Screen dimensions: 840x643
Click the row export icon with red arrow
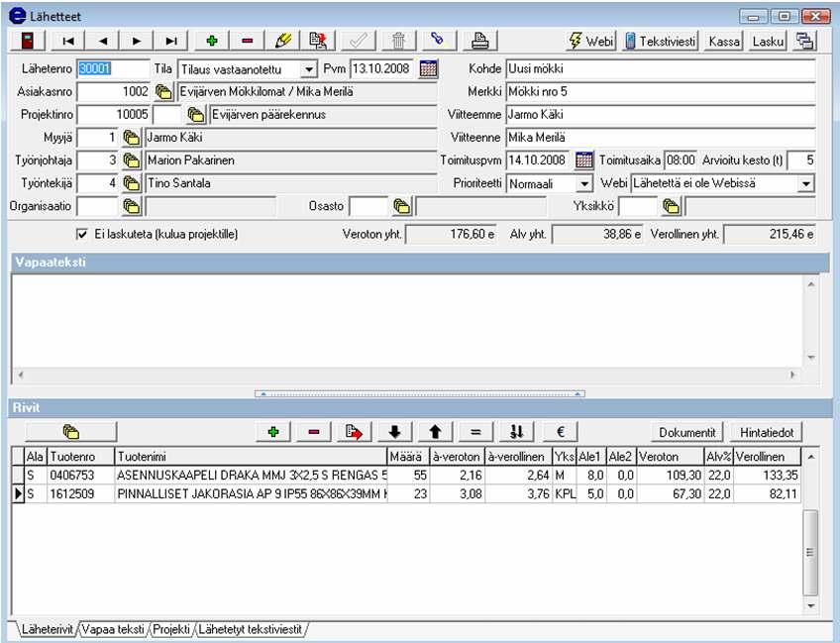tap(354, 432)
